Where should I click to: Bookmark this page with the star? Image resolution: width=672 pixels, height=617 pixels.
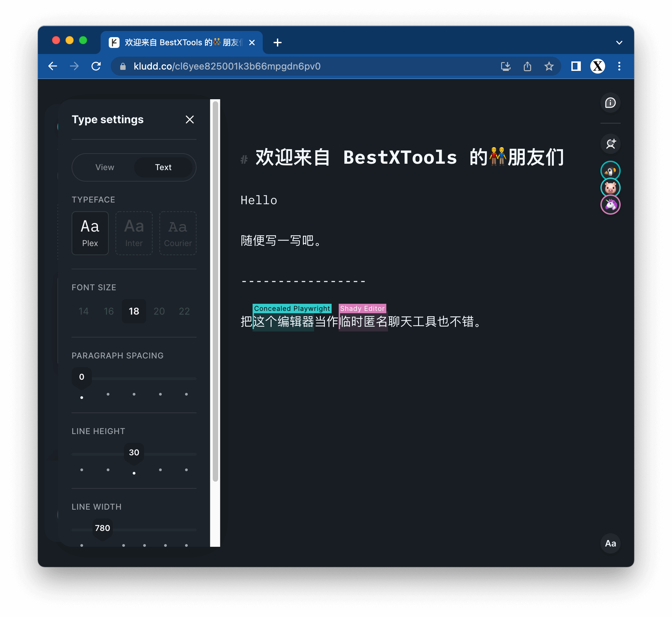click(x=549, y=66)
